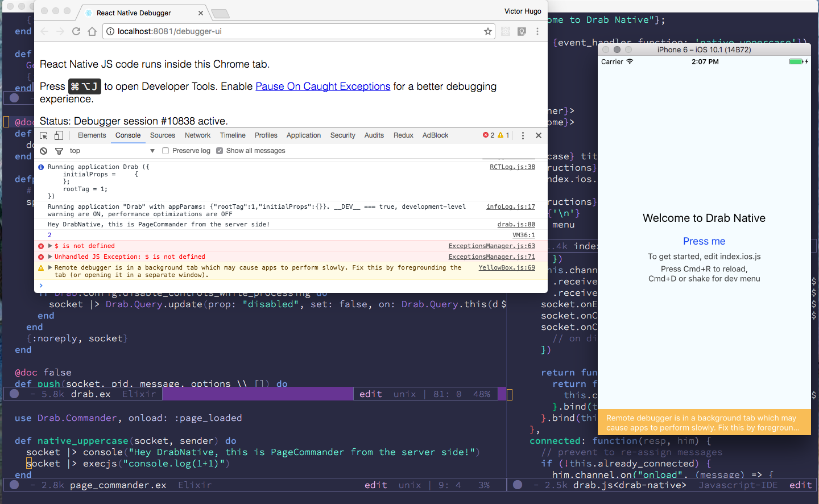The width and height of the screenshot is (819, 504).
Task: Open source link ExceptionsManager.js:71
Action: pyautogui.click(x=492, y=257)
